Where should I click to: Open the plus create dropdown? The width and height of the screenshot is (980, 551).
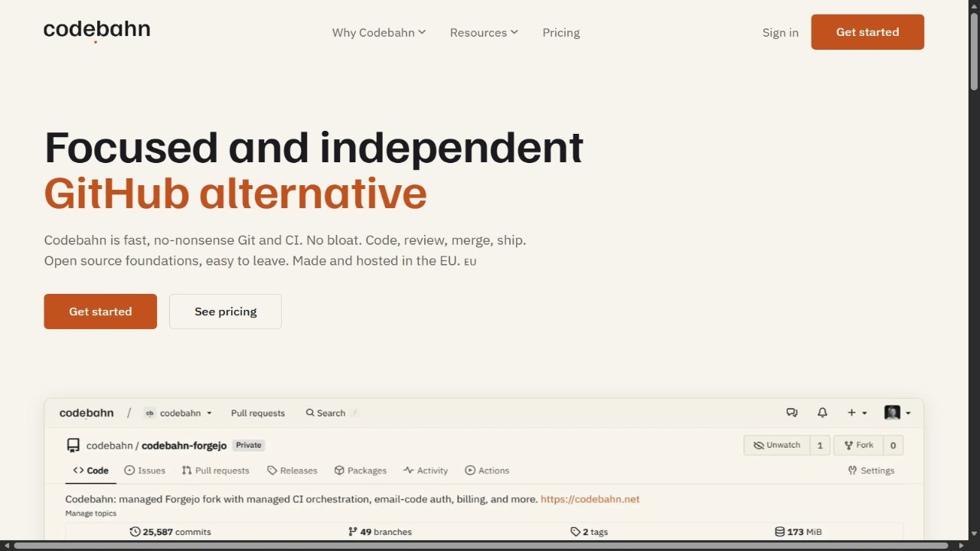(857, 412)
